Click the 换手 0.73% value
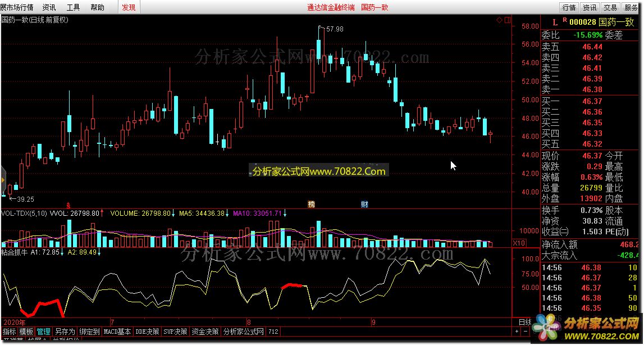644x345 pixels. [x=591, y=211]
